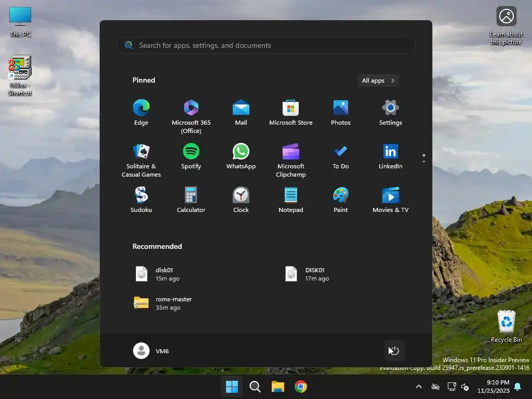Open the Mail app

pyautogui.click(x=241, y=113)
